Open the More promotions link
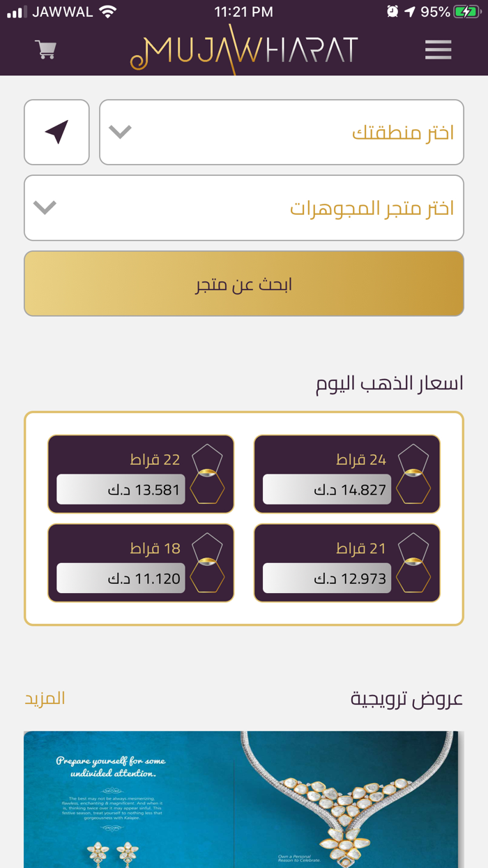 (x=45, y=698)
